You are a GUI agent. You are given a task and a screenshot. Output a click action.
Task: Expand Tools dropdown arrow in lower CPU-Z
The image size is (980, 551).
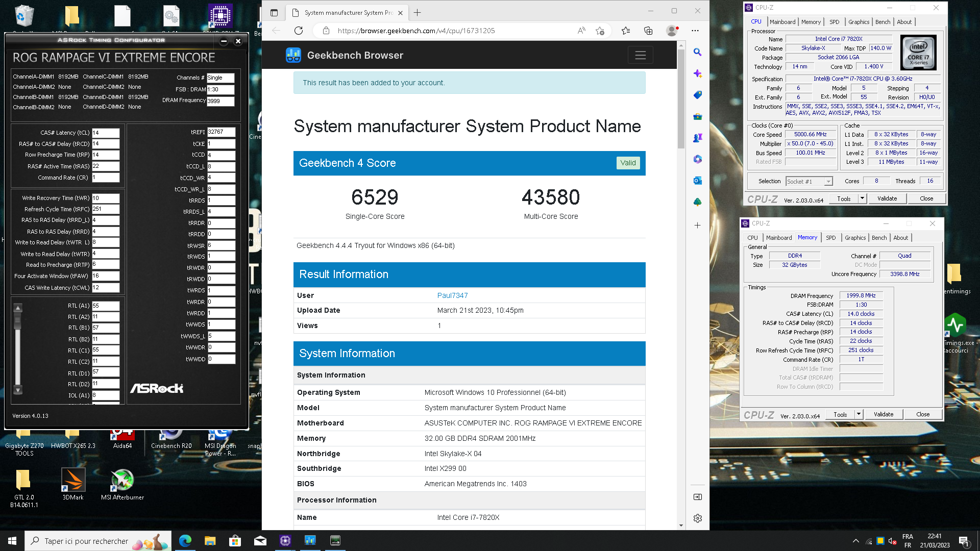(x=859, y=414)
